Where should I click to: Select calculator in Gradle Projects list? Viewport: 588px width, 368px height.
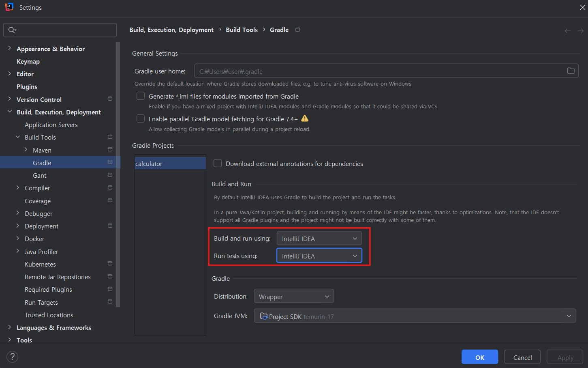pos(170,163)
